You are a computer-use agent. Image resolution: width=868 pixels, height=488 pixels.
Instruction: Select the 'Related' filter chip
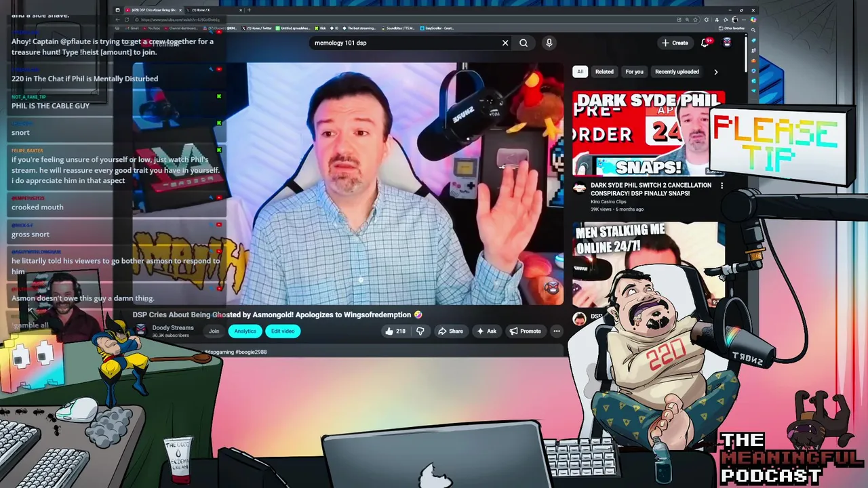click(604, 71)
